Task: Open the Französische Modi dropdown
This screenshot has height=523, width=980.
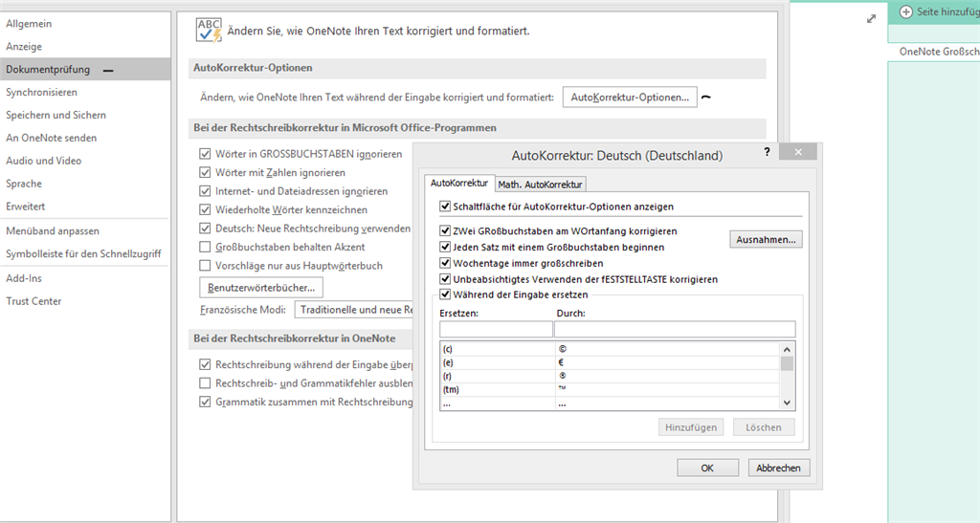Action: (x=353, y=310)
